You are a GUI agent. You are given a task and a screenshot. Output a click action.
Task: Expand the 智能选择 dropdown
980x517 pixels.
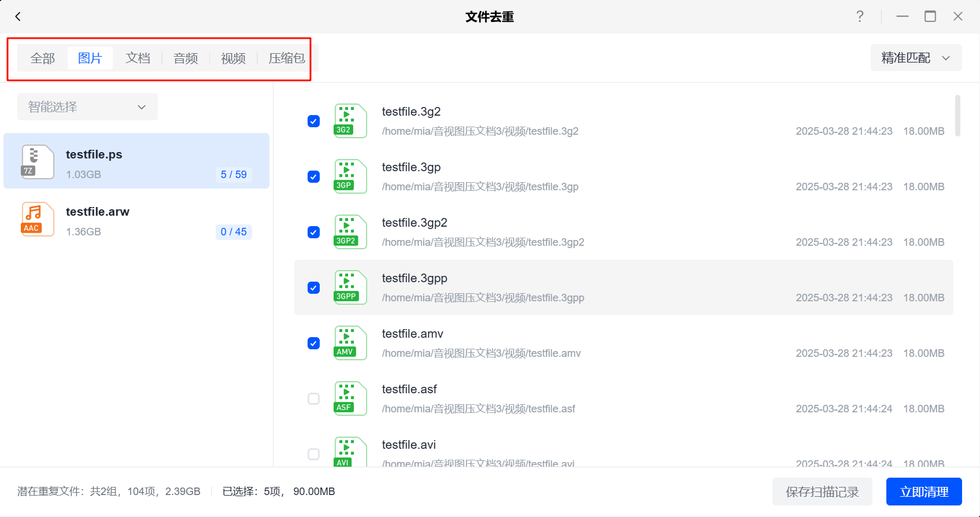(87, 107)
